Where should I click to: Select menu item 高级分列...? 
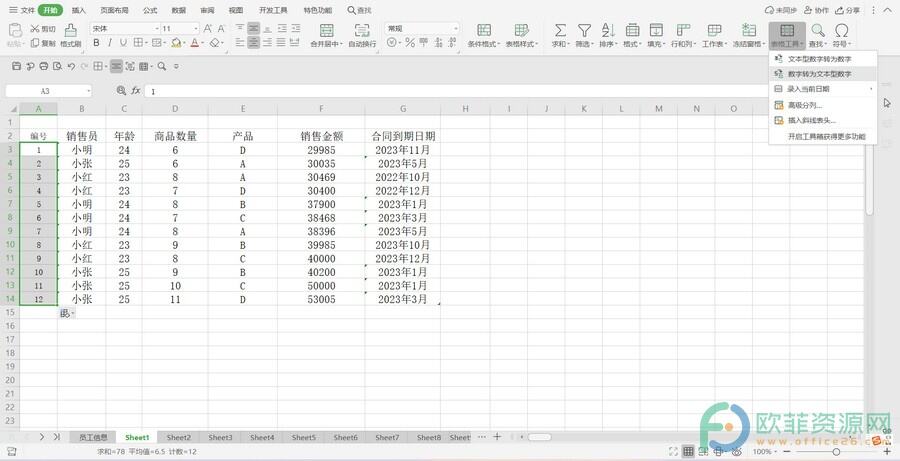coord(823,105)
